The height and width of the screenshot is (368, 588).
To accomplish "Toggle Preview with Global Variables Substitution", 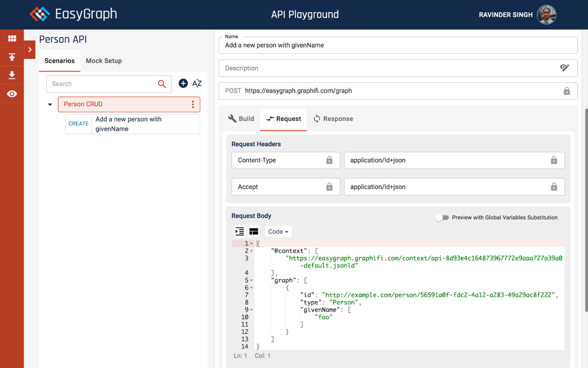I will [442, 217].
